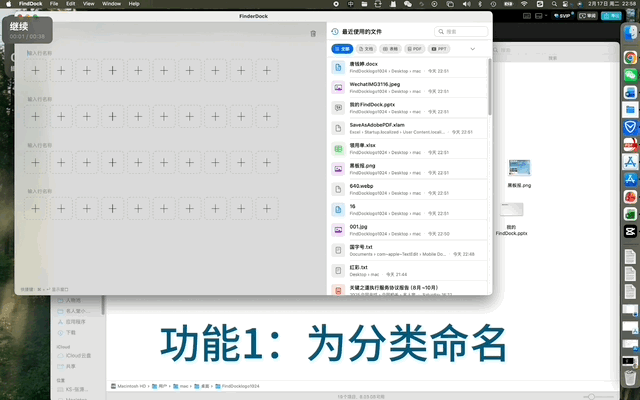Click the SVIP badge button
The height and width of the screenshot is (400, 640).
coord(563,16)
